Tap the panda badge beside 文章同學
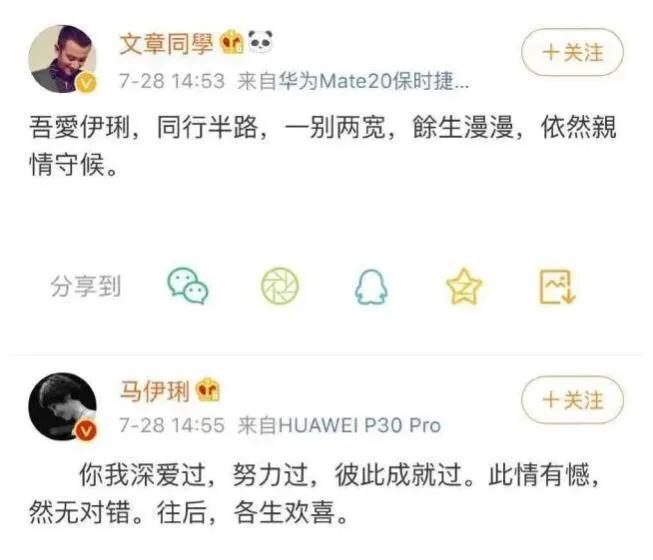The height and width of the screenshot is (560, 653). coord(260,42)
